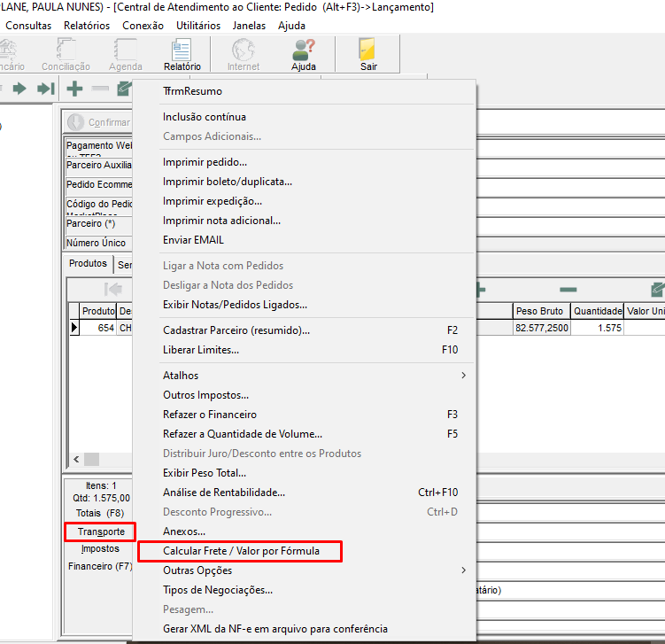Viewport: 665px width, 644px height.
Task: Click the grid's green plus icon
Action: coord(480,289)
